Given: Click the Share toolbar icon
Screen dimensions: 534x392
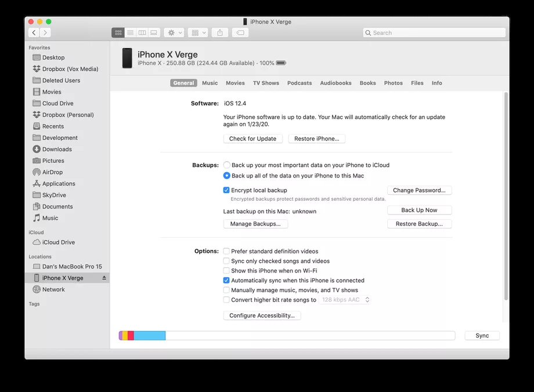Looking at the screenshot, I should click(x=220, y=32).
